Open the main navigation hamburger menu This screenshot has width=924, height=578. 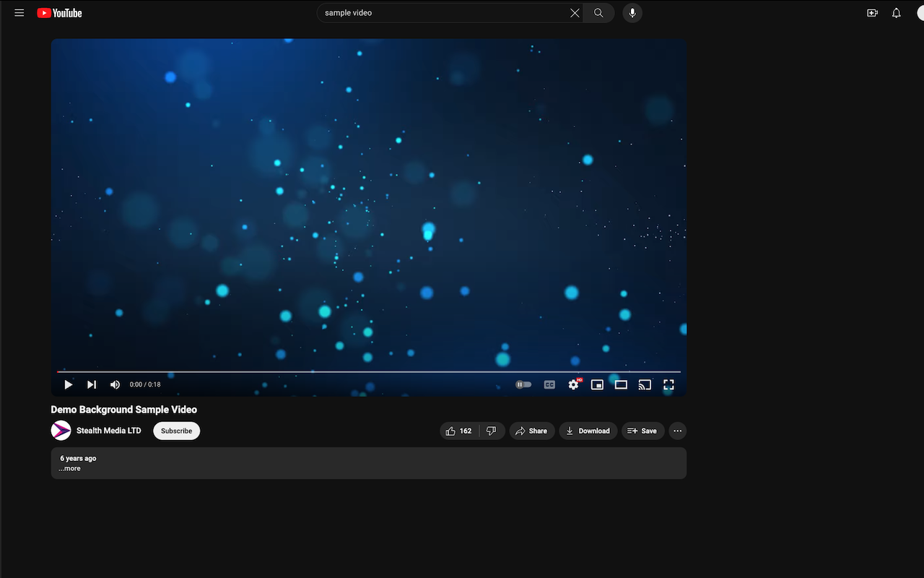[x=19, y=12]
